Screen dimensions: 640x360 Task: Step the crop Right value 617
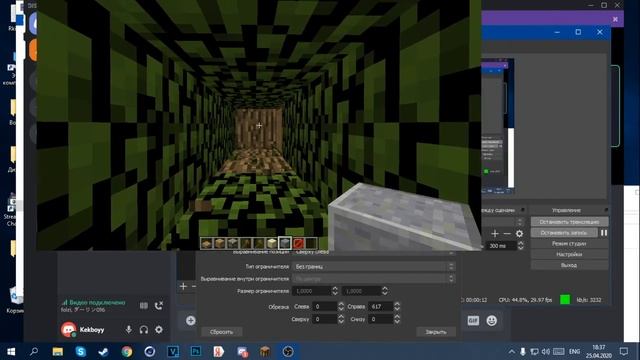click(x=397, y=307)
